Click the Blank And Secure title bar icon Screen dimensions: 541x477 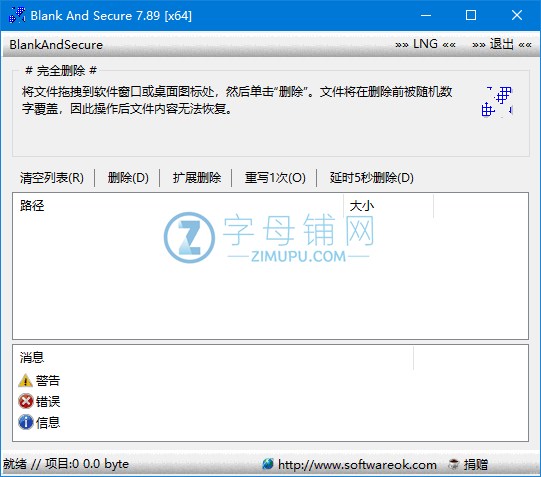(17, 15)
